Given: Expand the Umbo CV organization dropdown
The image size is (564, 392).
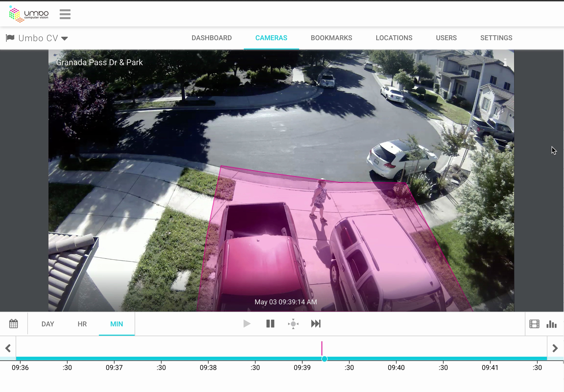Looking at the screenshot, I should 65,38.
